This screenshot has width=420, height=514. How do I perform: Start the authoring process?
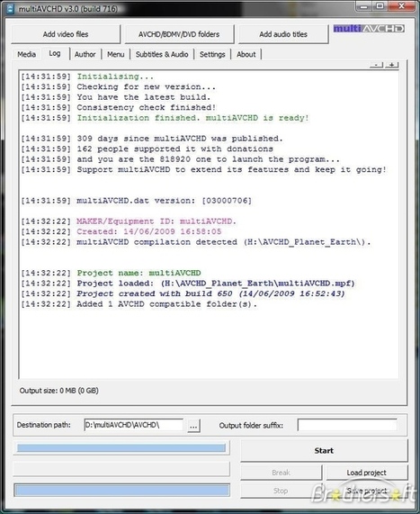tap(324, 451)
